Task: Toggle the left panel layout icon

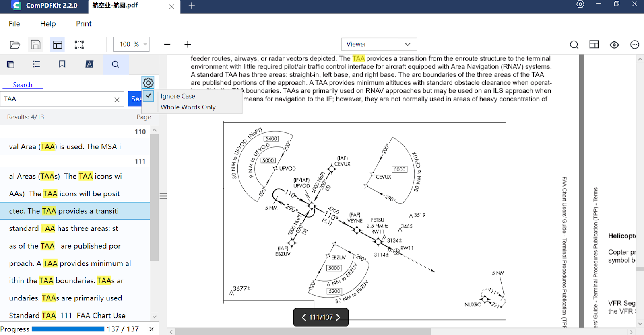Action: click(x=58, y=45)
